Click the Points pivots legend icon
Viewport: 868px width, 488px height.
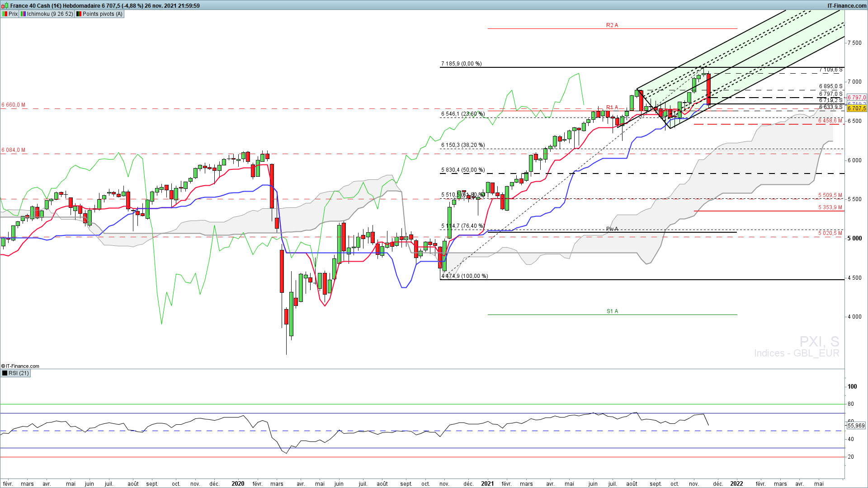point(79,14)
